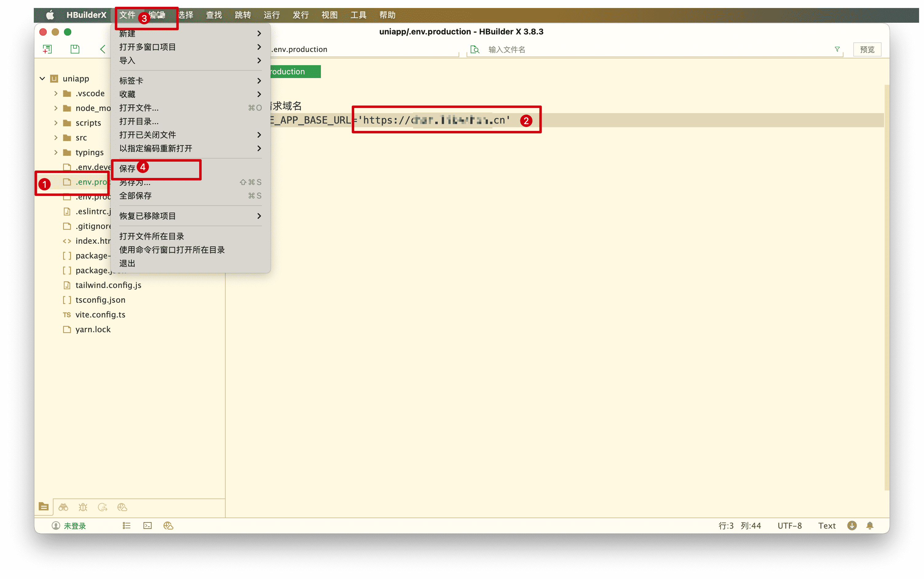Choose 保存 from the file menu
The height and width of the screenshot is (579, 924).
click(x=190, y=168)
